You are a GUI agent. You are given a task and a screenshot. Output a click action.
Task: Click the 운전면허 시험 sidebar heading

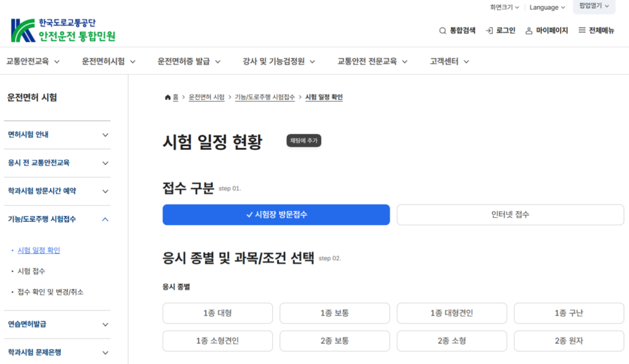point(32,98)
